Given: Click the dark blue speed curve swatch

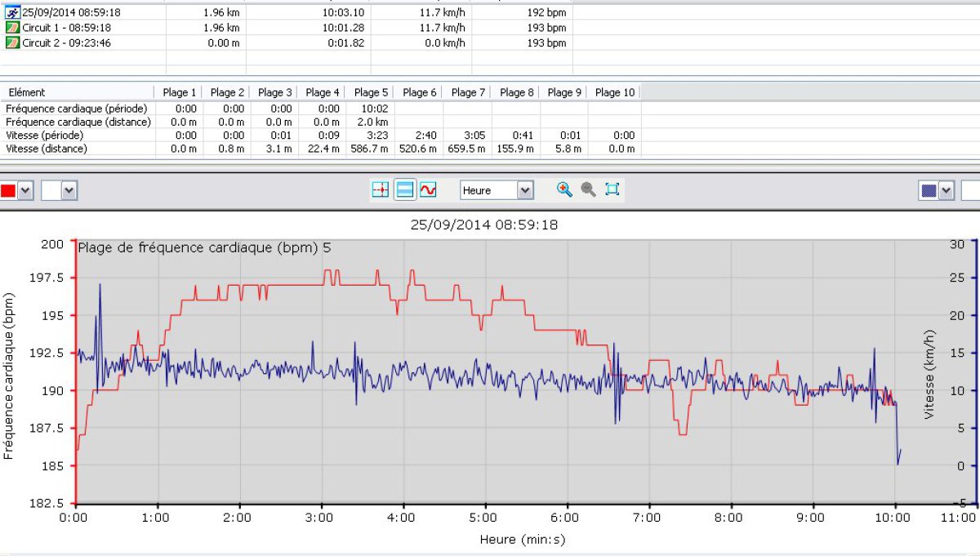Looking at the screenshot, I should [929, 191].
